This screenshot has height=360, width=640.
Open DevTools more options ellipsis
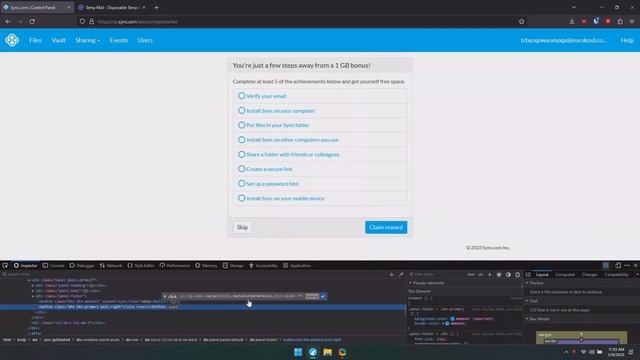pos(627,265)
